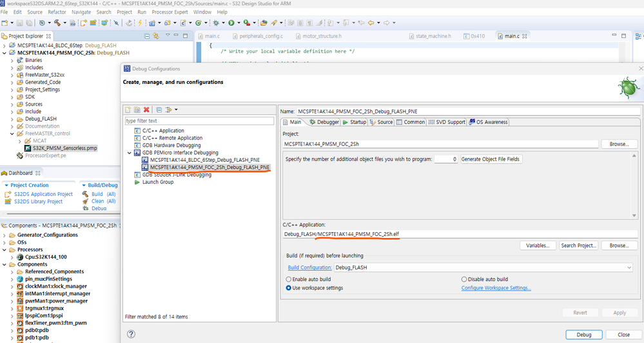644x343 pixels.
Task: Click Browse... button next to Project field
Action: (x=619, y=144)
